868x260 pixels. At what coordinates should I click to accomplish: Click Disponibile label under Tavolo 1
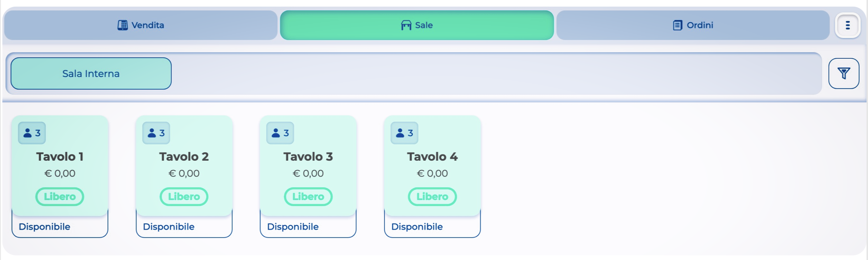(44, 227)
